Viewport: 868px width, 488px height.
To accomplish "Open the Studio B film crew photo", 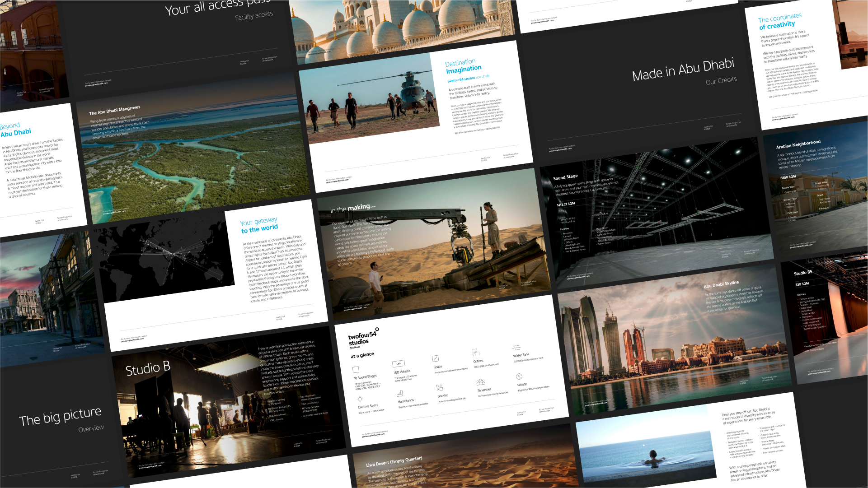I will point(228,402).
